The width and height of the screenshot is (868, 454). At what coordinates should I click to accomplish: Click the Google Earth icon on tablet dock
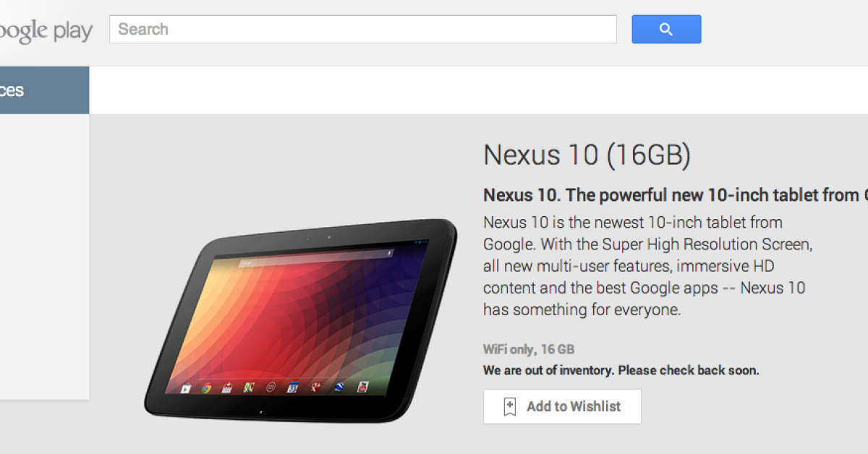pos(339,387)
